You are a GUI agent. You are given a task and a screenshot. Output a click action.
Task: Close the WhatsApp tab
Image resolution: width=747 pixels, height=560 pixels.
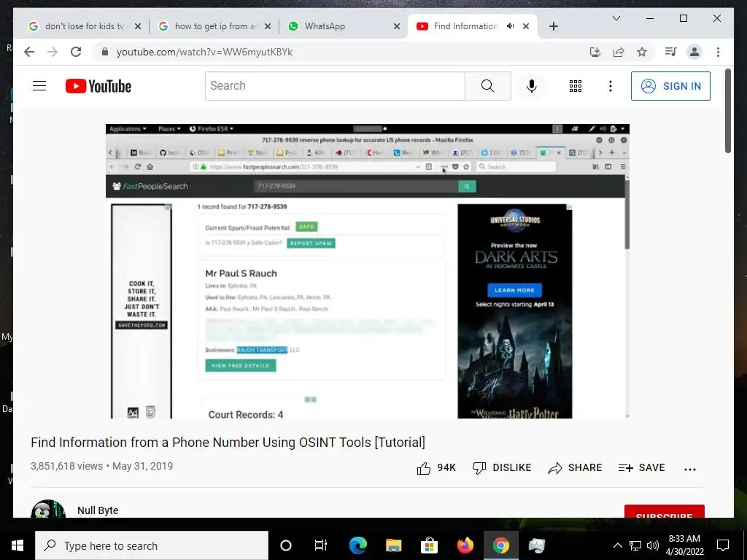(x=396, y=27)
